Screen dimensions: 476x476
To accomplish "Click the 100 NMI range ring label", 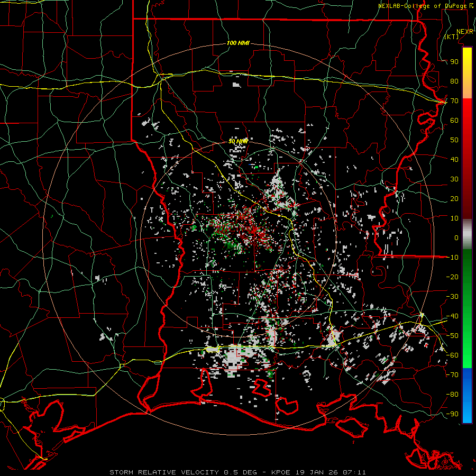I will click(x=238, y=43).
